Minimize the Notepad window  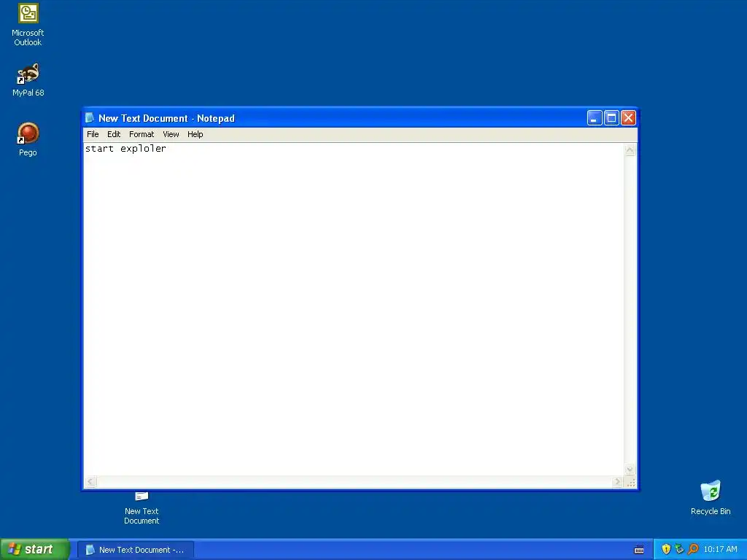594,117
